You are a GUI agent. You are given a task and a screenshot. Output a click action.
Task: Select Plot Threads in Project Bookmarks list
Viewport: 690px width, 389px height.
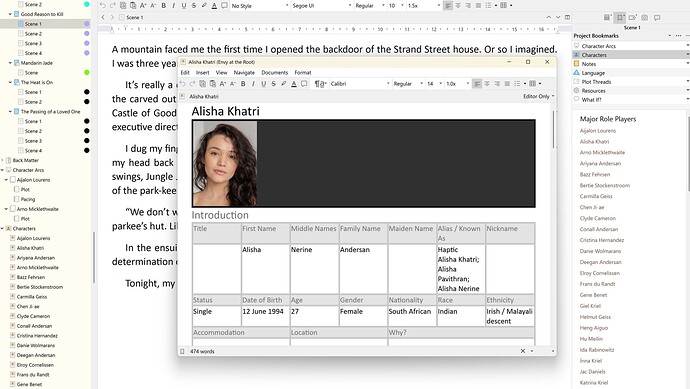596,82
